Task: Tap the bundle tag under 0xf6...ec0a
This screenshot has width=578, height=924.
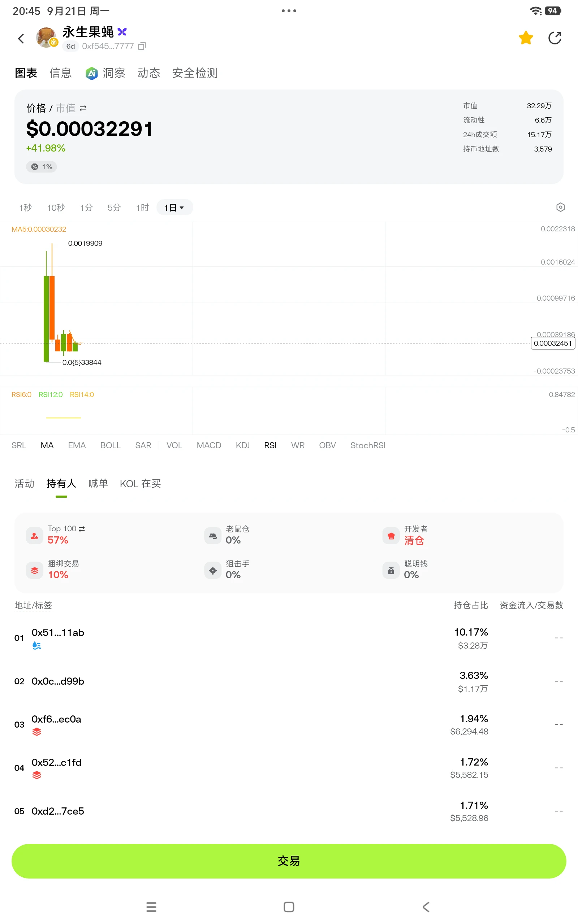Action: click(37, 732)
